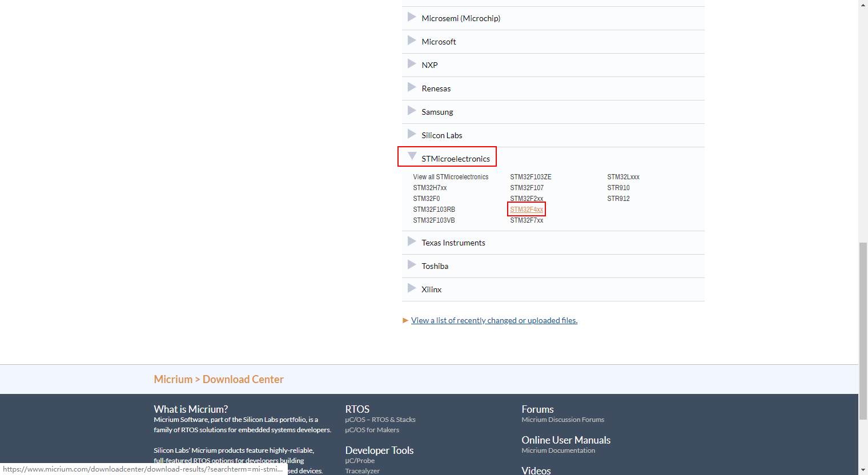Open the STM32F2xx link
The image size is (868, 475).
coord(527,199)
